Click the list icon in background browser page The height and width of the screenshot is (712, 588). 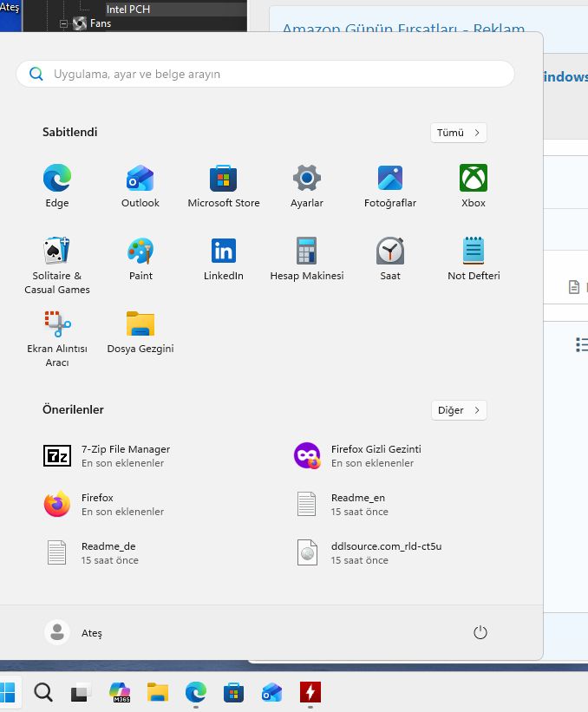(582, 344)
